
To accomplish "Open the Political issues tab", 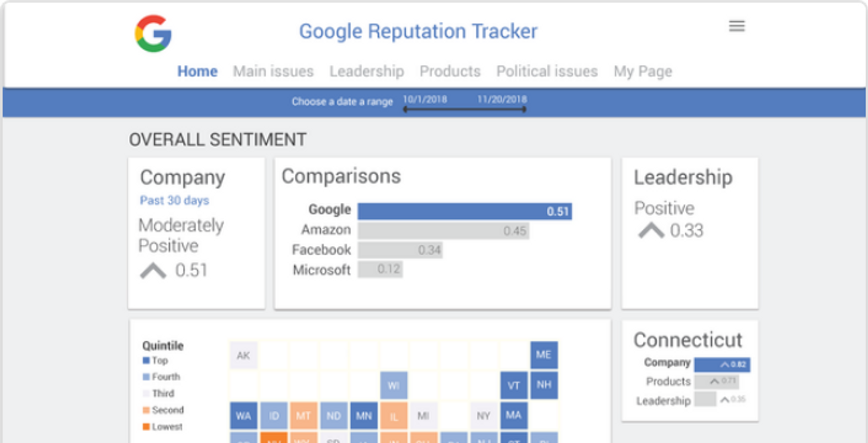I will [x=547, y=71].
